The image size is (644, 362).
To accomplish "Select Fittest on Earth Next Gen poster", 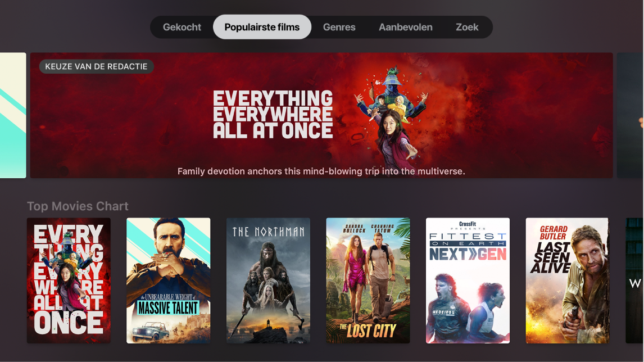I will (x=468, y=280).
